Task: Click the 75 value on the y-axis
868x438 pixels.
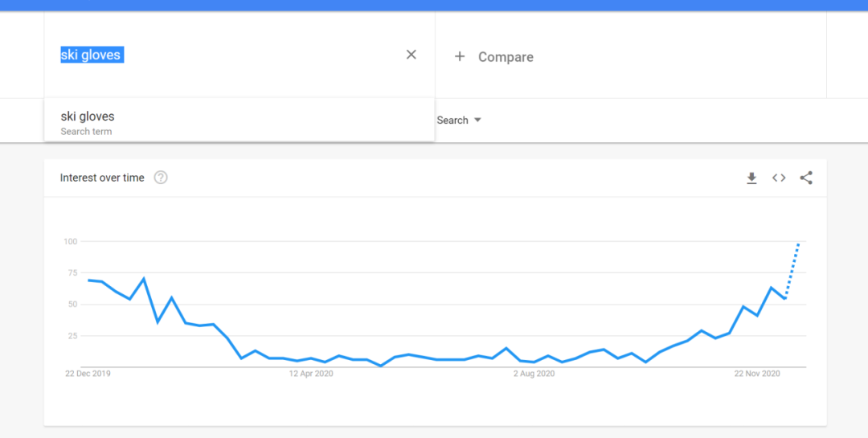Action: coord(72,273)
